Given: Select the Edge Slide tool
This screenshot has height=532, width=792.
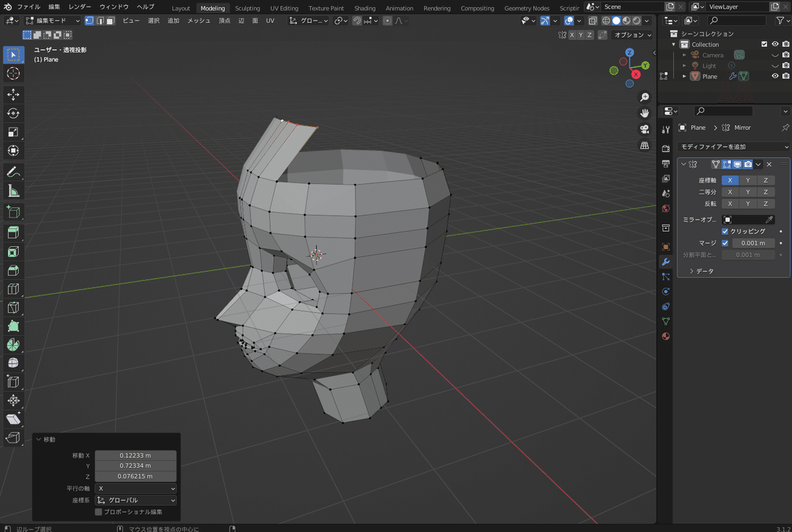Looking at the screenshot, I should click(x=13, y=382).
